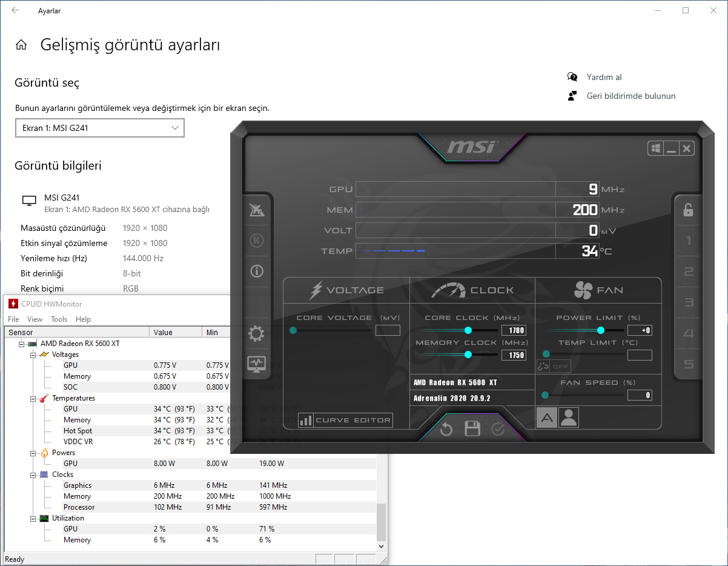Open File menu in HWMonitor
728x566 pixels.
(x=13, y=319)
